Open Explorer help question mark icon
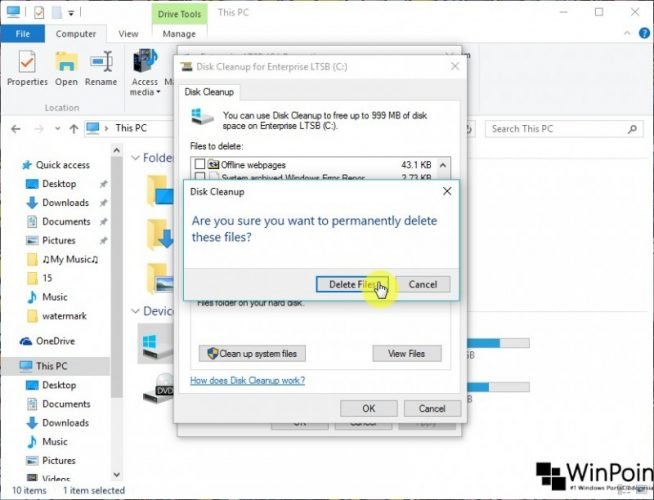This screenshot has width=654, height=500. (644, 33)
